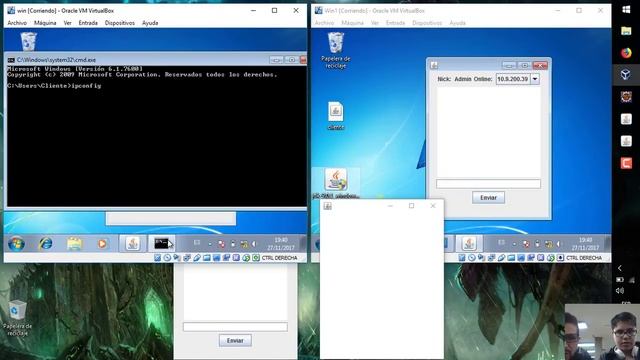The image size is (640, 360).
Task: Open Windows Media Player in win VM taskbar
Action: pyautogui.click(x=102, y=244)
